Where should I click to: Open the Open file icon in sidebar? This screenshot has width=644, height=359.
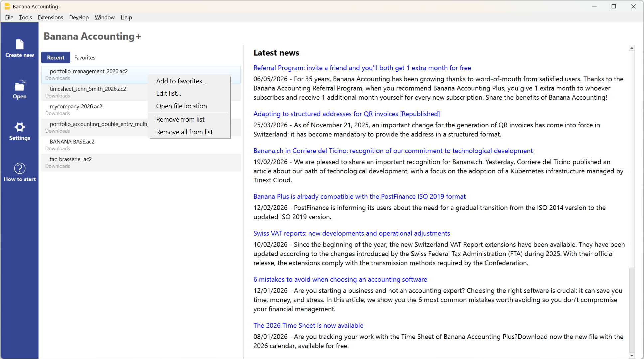(20, 85)
